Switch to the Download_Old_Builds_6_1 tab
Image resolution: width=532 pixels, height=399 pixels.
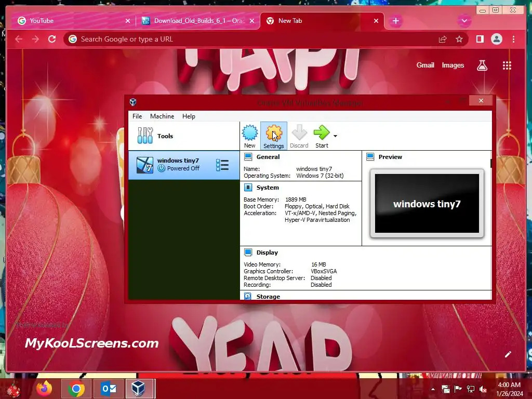198,21
